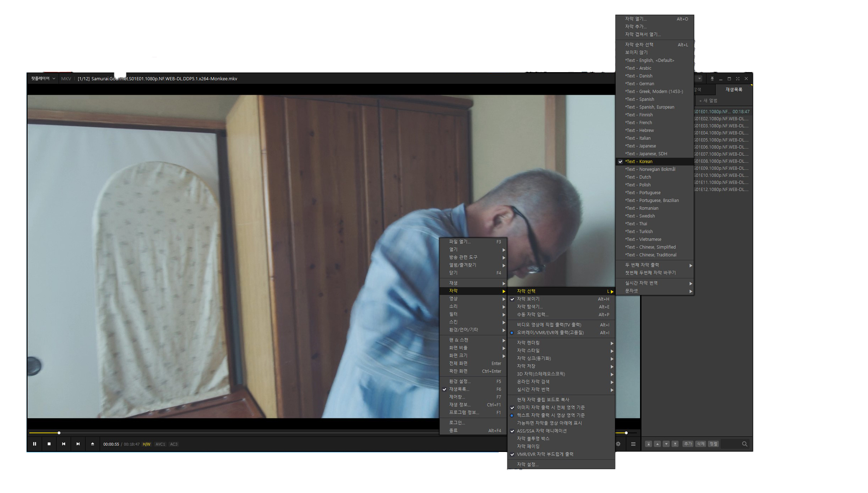Open the dropdown arrow beside the pin icon

point(699,79)
